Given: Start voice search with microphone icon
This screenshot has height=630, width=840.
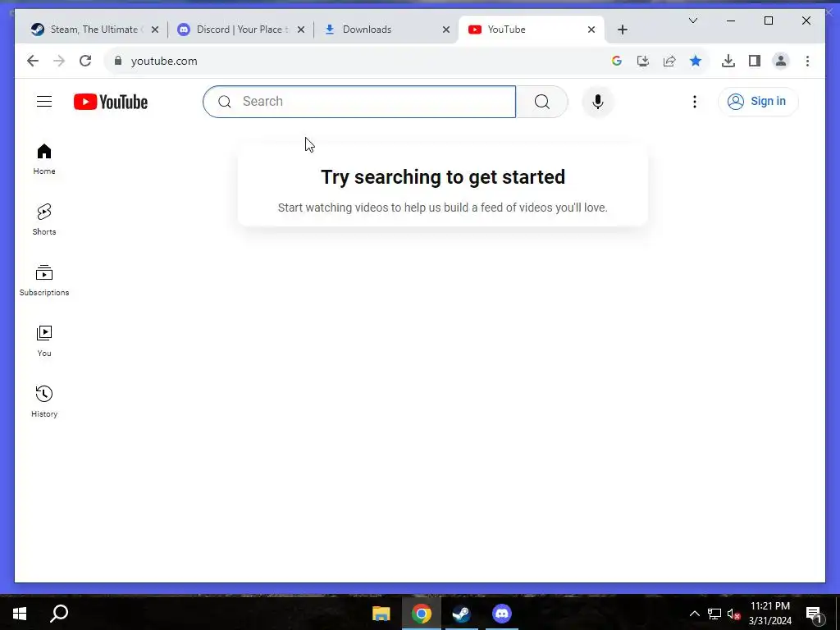Looking at the screenshot, I should tap(598, 101).
